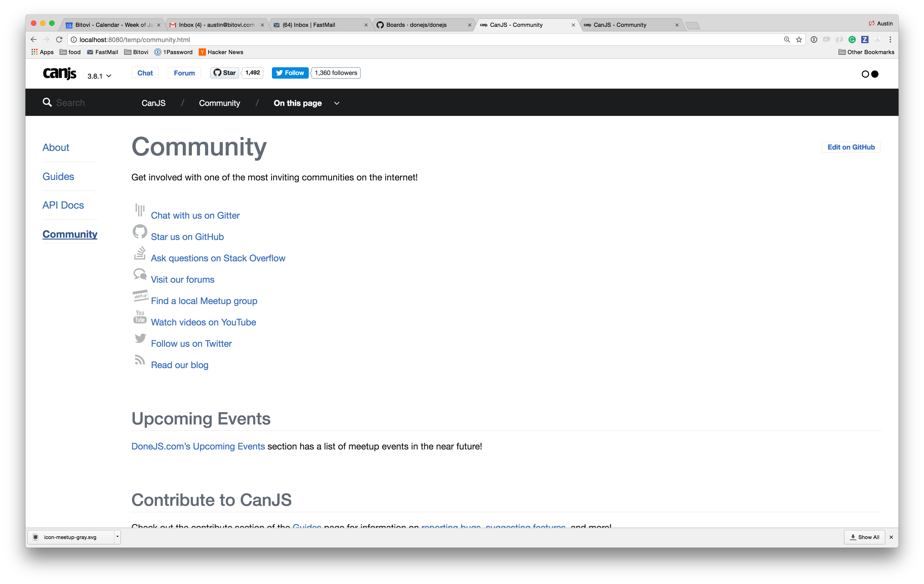Click the Twitter bird icon in list
Viewport: 924px width, 584px height.
click(x=140, y=338)
